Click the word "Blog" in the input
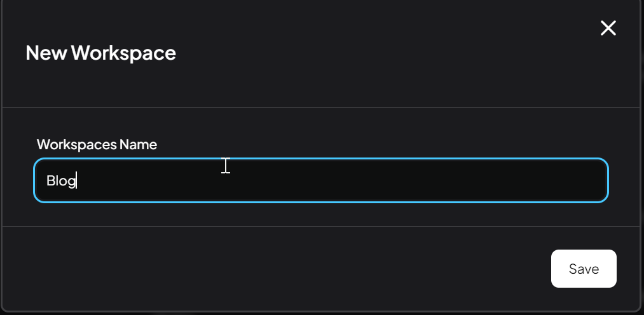The image size is (644, 315). tap(61, 181)
